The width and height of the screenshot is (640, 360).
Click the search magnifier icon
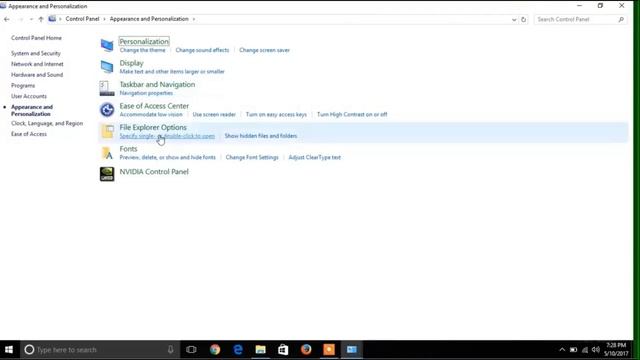(x=621, y=19)
